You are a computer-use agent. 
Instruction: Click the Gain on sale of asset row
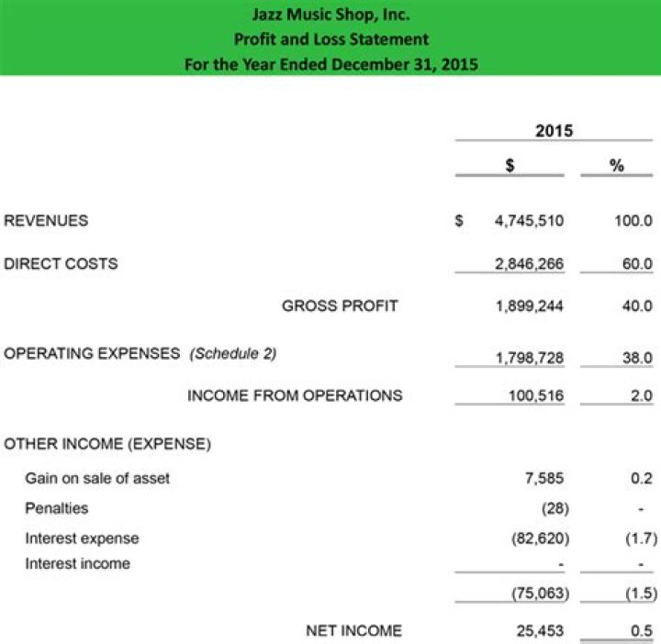tap(97, 478)
